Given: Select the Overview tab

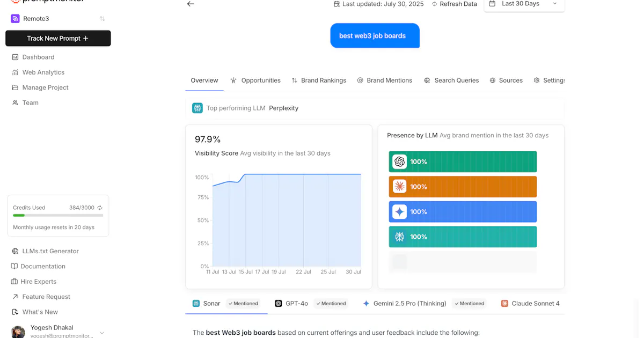Looking at the screenshot, I should (204, 80).
